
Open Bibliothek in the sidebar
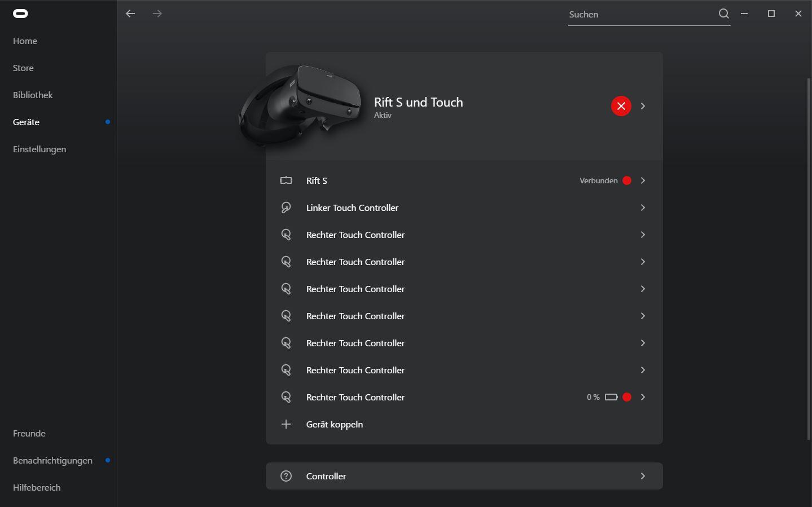pyautogui.click(x=33, y=95)
